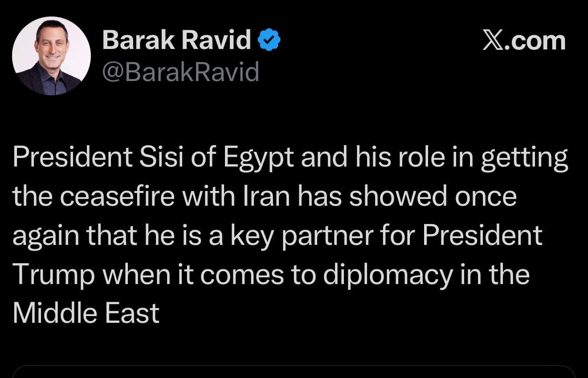The image size is (588, 378).
Task: Open the embedded card below the tweet
Action: (294, 372)
